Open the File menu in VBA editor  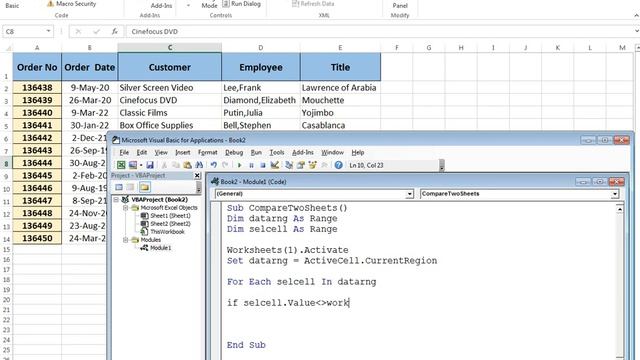124,152
